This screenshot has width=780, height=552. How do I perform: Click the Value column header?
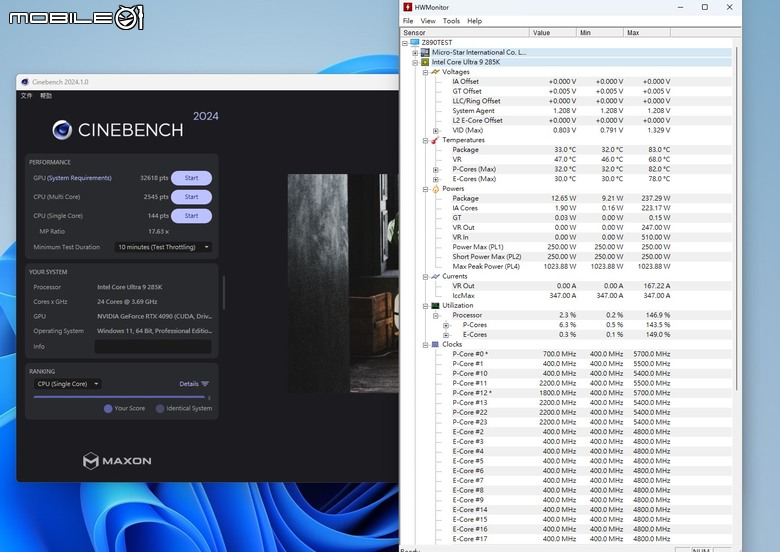click(553, 33)
